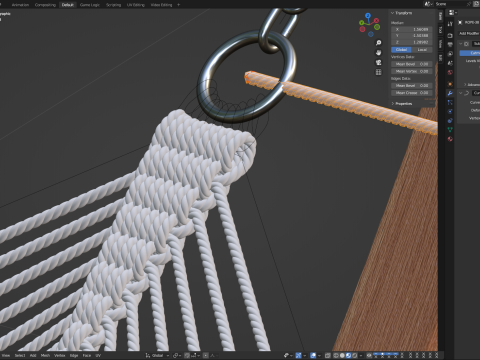Image resolution: width=480 pixels, height=360 pixels.
Task: Open properties editor type dropdown
Action: coord(453,13)
